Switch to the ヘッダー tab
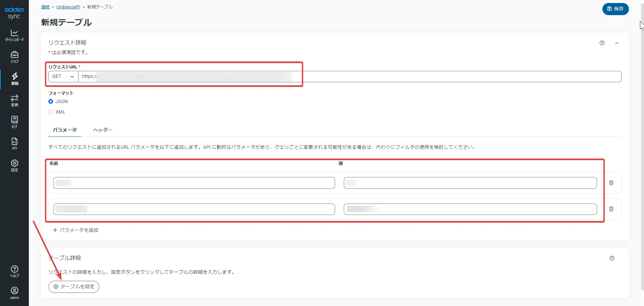The image size is (644, 306). (103, 130)
